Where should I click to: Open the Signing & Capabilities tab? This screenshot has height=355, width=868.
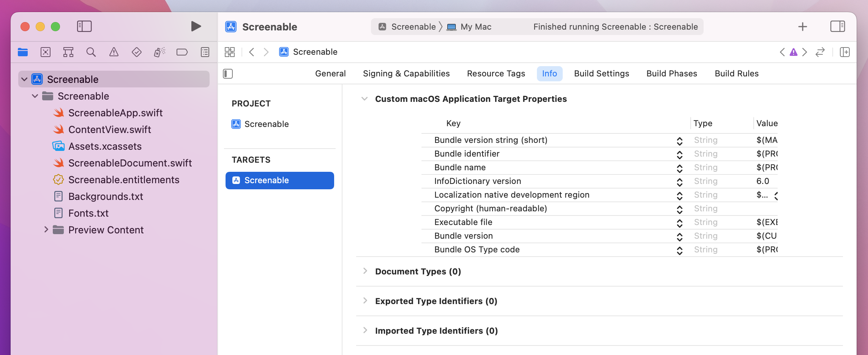click(x=406, y=74)
